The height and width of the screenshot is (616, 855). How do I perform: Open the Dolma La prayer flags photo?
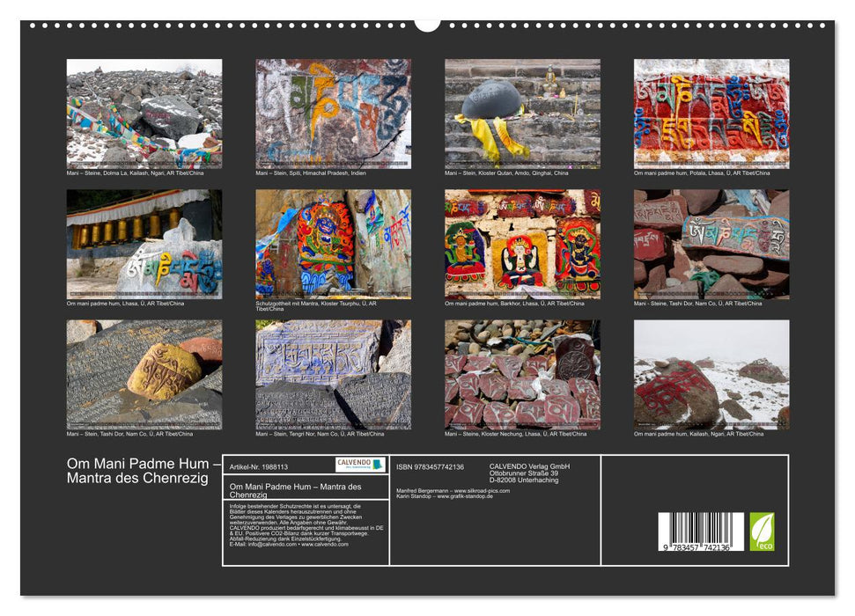[x=144, y=114]
